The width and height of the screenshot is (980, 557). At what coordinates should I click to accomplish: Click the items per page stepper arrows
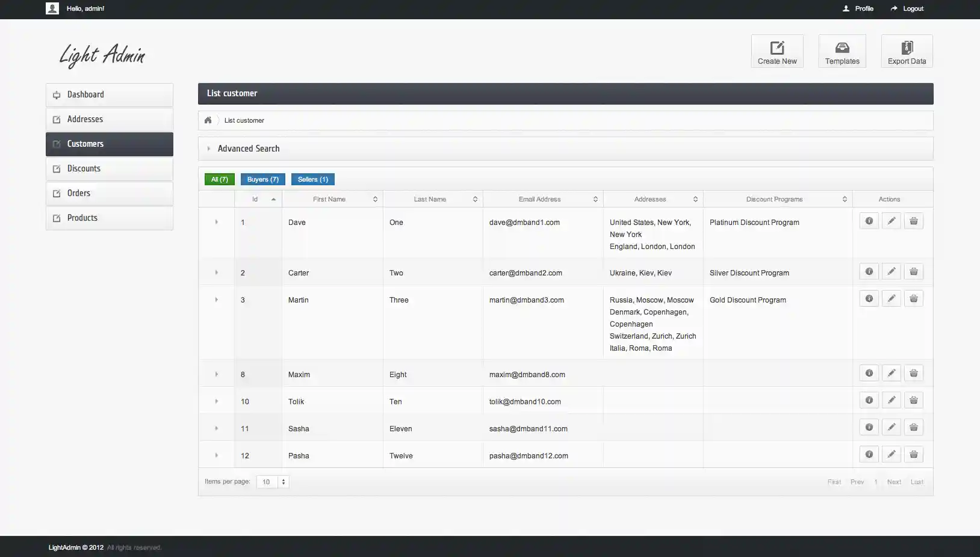point(282,482)
